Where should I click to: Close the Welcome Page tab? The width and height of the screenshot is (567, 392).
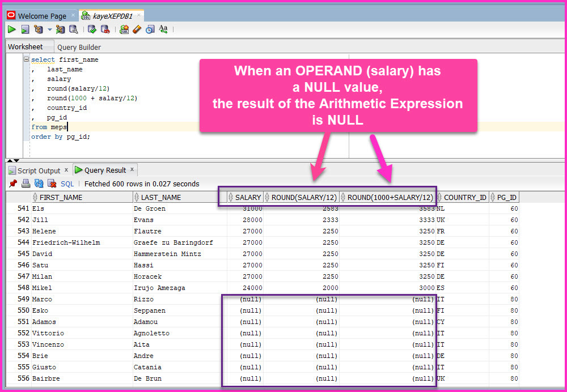(73, 15)
